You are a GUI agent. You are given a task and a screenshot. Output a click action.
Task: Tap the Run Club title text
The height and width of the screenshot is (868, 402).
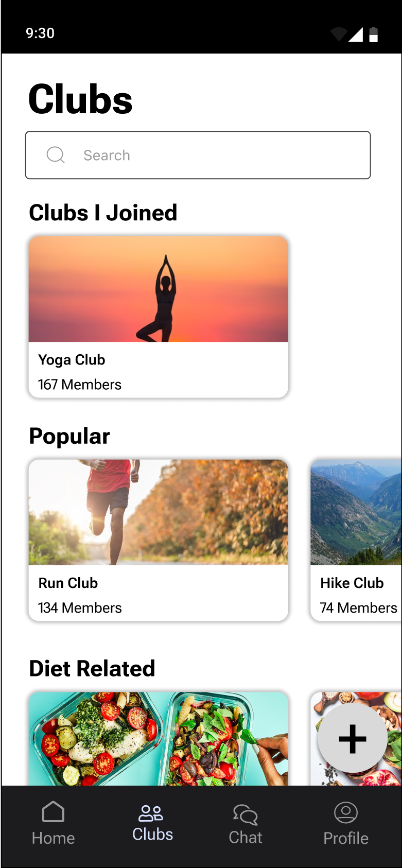pos(68,583)
